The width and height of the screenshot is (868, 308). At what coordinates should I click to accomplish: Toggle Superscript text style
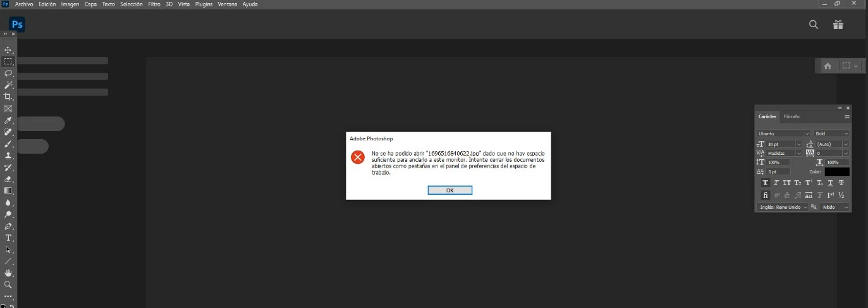(x=809, y=183)
